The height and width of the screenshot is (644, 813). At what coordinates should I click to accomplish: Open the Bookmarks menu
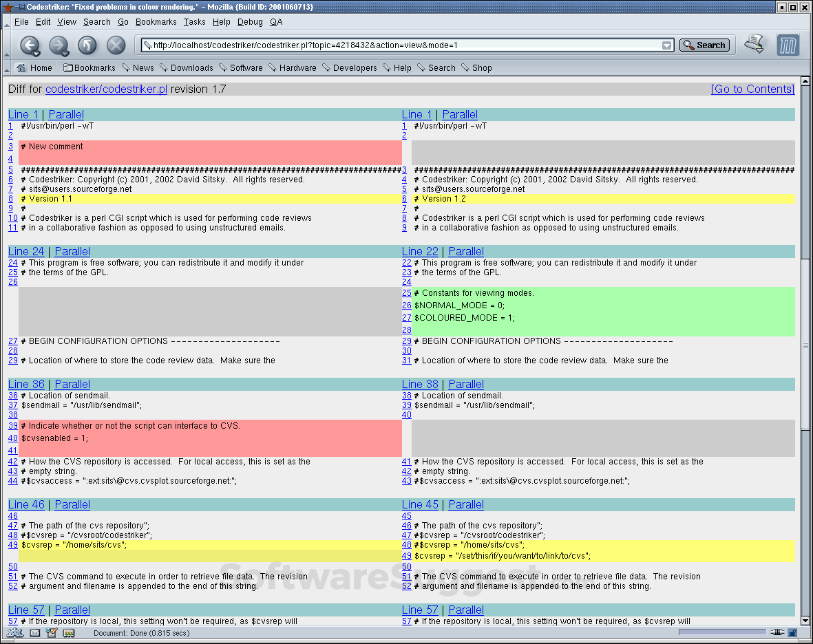tap(156, 21)
